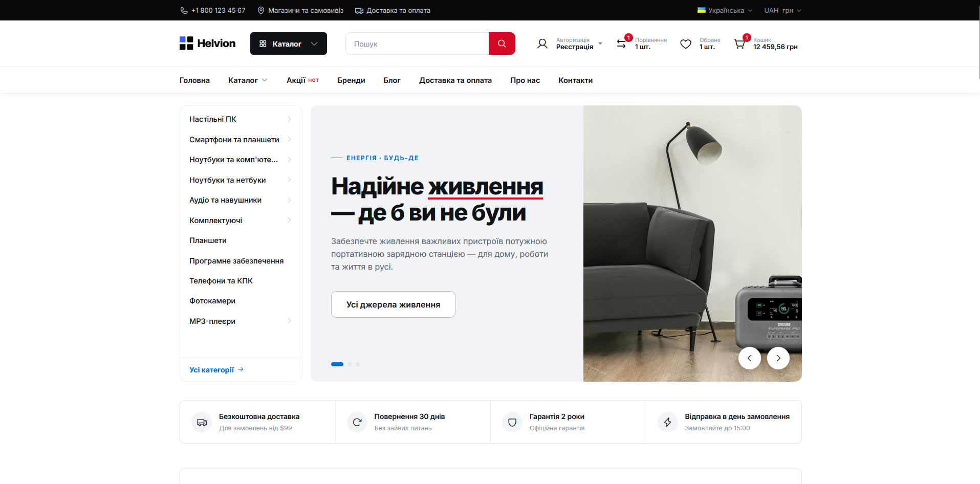Open the Бренди menu item
This screenshot has width=980, height=484.
(351, 80)
